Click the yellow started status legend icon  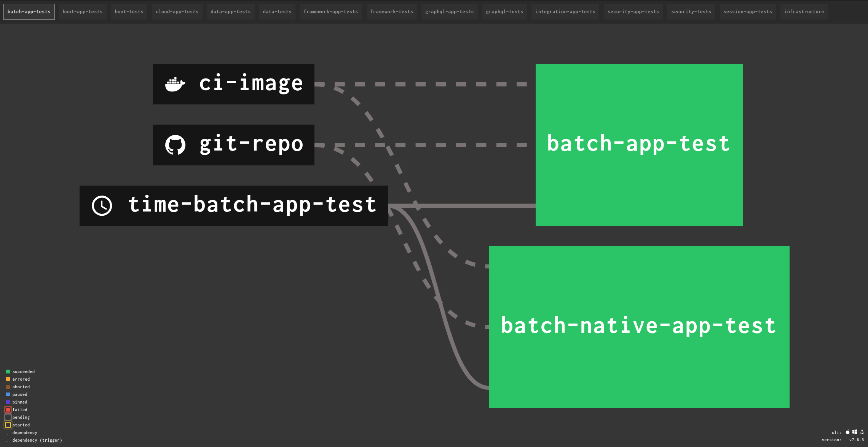click(8, 425)
